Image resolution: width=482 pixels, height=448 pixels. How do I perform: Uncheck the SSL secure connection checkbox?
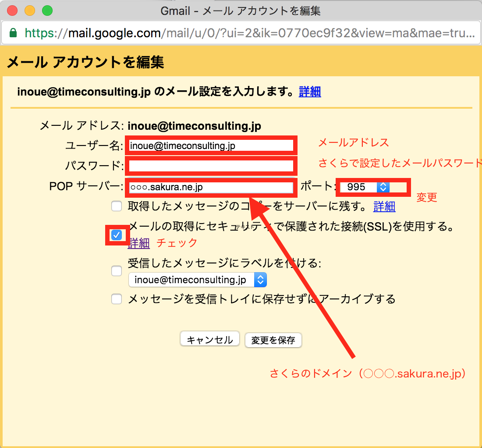click(x=117, y=235)
